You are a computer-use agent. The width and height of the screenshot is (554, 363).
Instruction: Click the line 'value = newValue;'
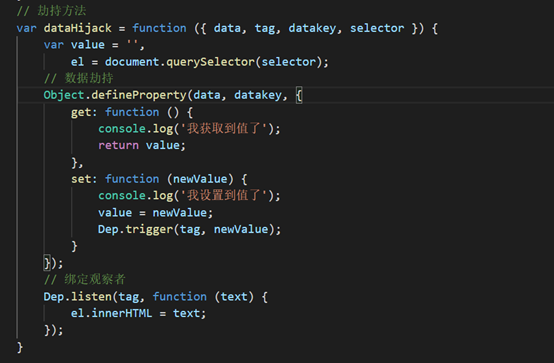tap(155, 212)
